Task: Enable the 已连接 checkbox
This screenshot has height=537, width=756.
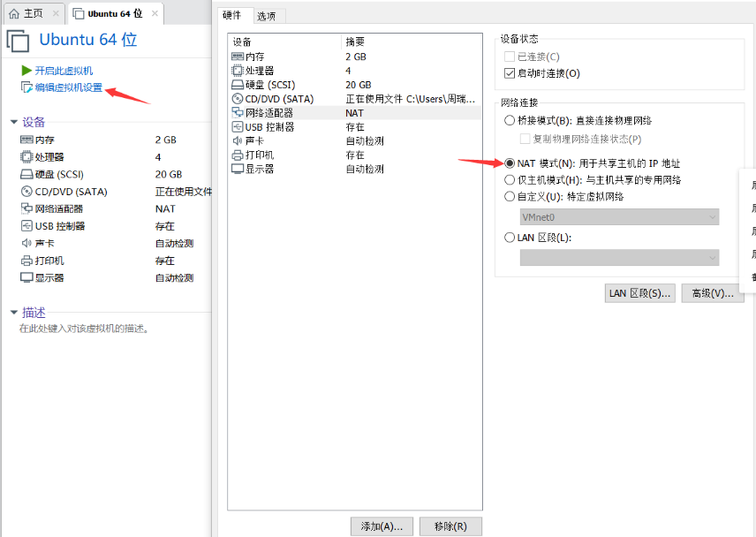Action: click(510, 55)
